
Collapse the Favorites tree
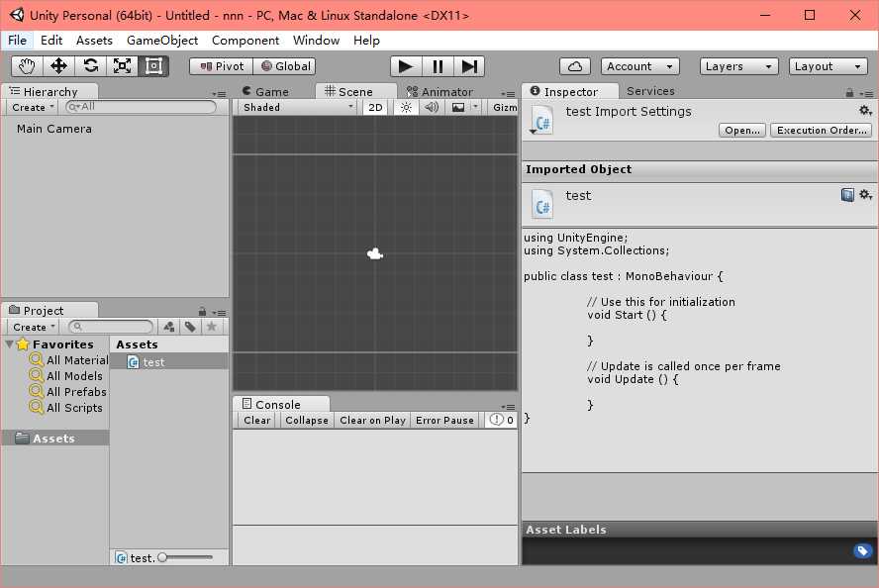pos(10,343)
